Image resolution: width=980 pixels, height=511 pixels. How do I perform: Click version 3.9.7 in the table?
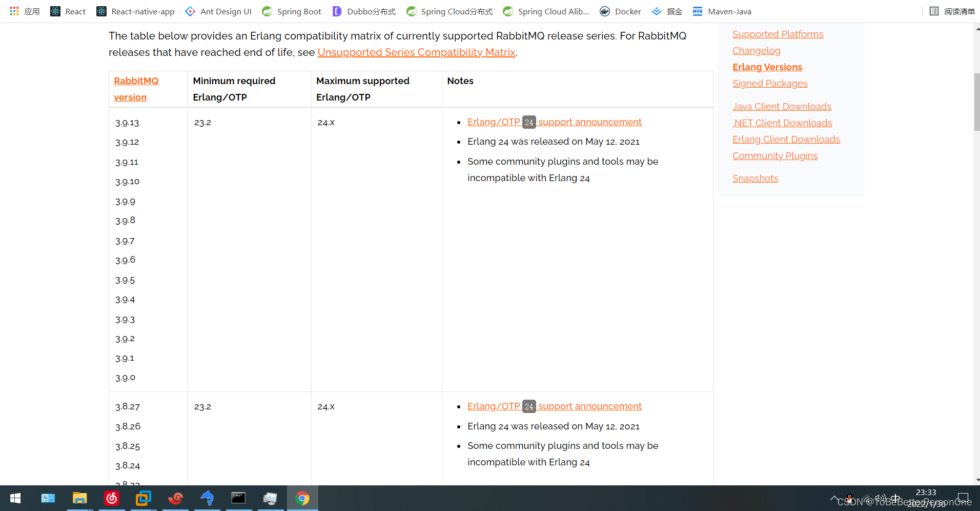(x=125, y=241)
